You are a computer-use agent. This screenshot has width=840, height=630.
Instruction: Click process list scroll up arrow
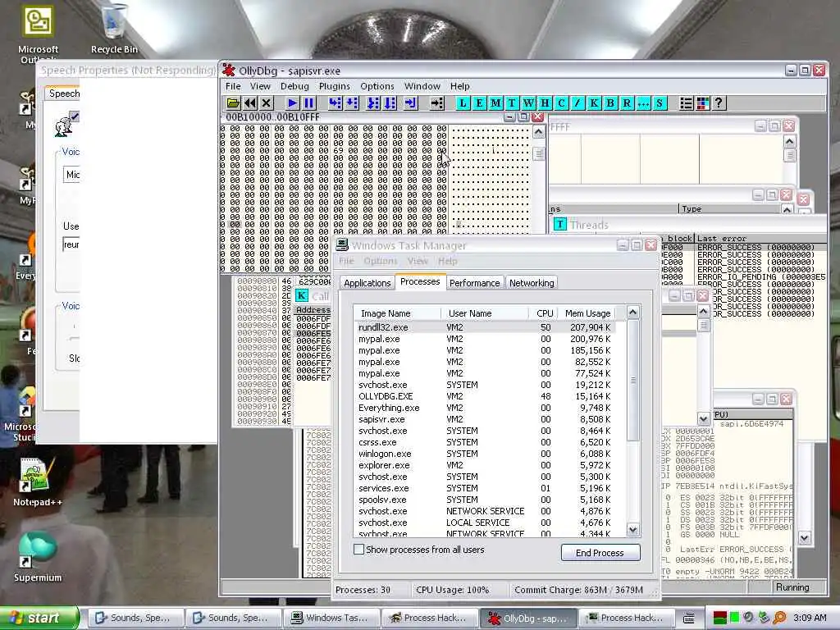pyautogui.click(x=632, y=313)
